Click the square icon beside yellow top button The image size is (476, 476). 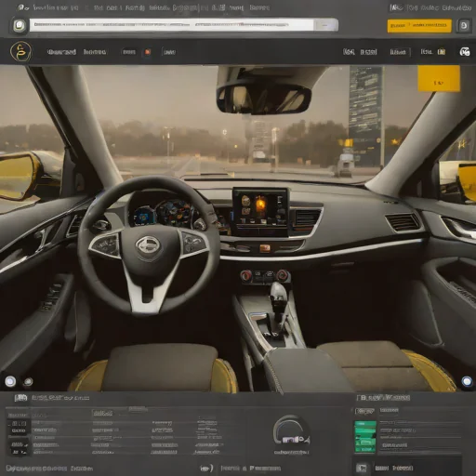[464, 25]
